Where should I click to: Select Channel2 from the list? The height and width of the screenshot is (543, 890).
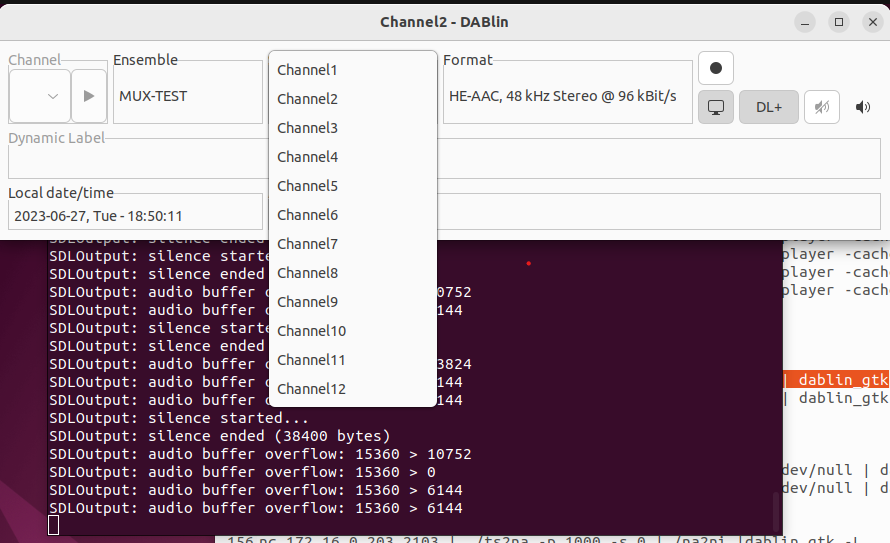pyautogui.click(x=352, y=99)
